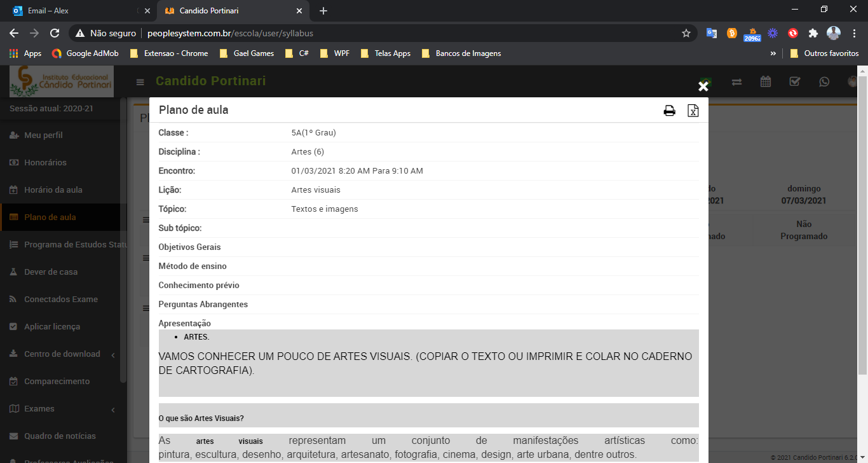Screen dimensions: 868x463
Task: Switch to the Email – Alex tab
Action: [70, 11]
